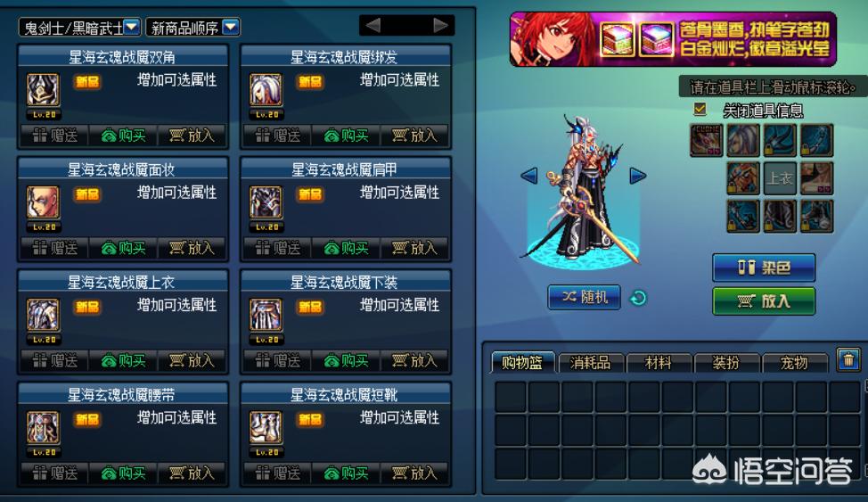Screen dimensions: 868x502
Task: Switch to the 消耗品 tab
Action: point(591,363)
